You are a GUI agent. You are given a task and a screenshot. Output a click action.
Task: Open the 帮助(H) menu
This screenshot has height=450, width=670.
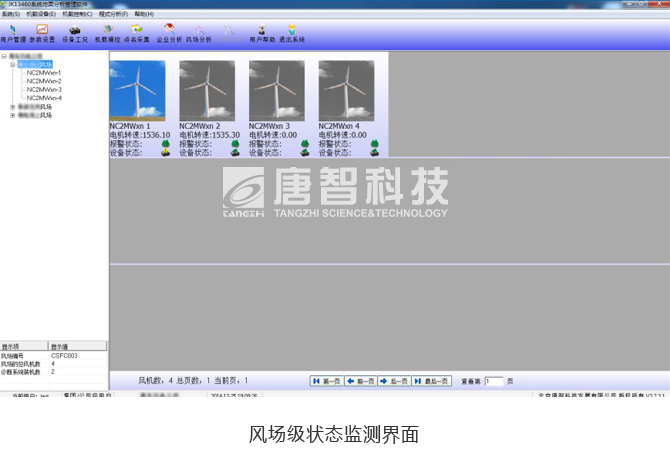click(144, 14)
